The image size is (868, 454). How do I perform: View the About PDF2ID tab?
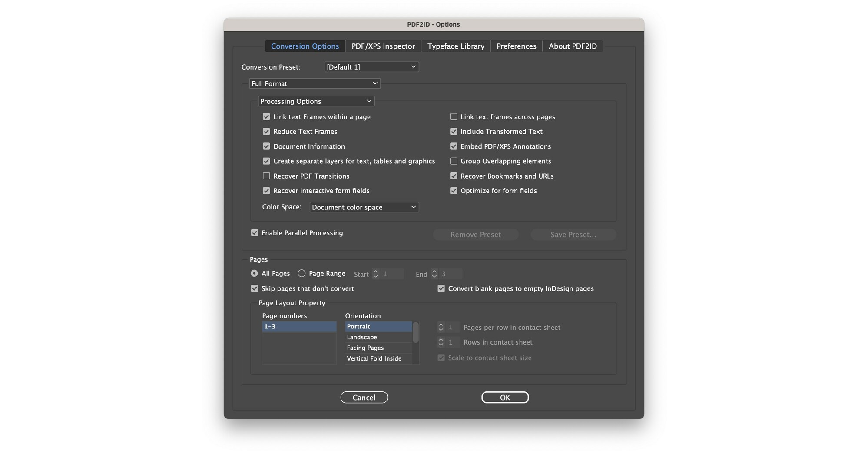point(573,46)
